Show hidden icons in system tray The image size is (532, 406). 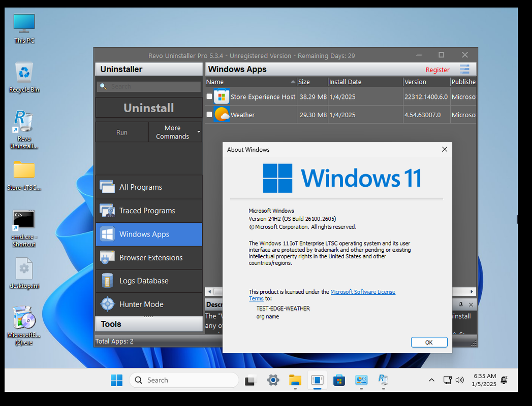point(431,380)
